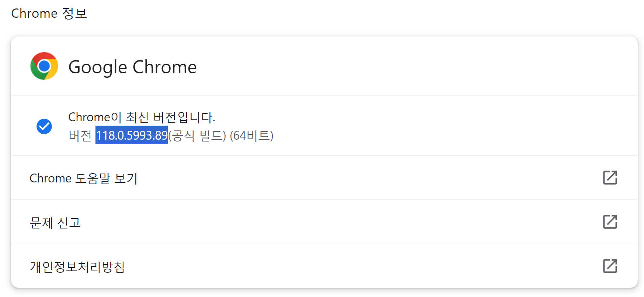This screenshot has height=297, width=644.
Task: Click the highlighted version number 118.0.5993.89
Action: point(132,135)
